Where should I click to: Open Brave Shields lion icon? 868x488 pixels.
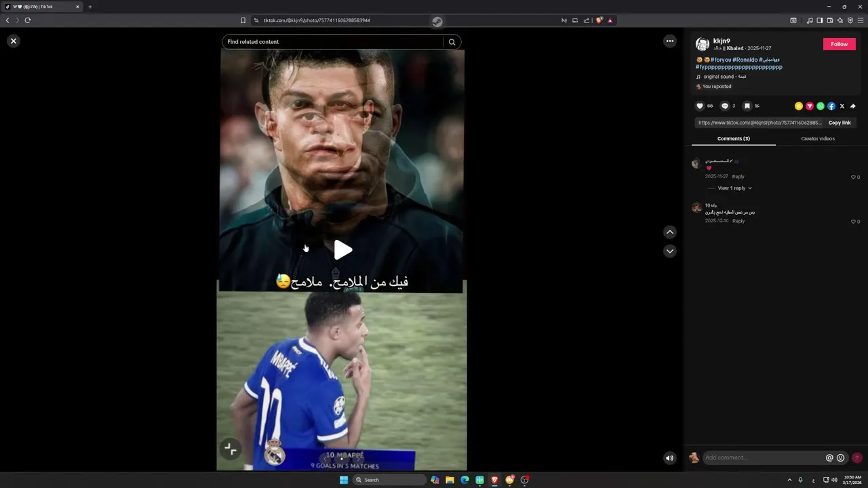tap(599, 20)
